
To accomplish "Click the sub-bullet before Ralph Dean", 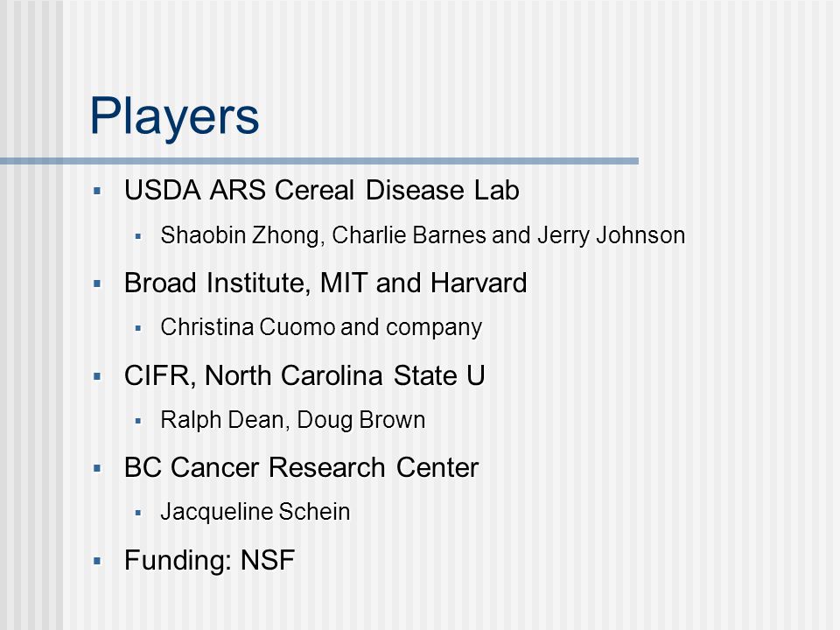I will click(138, 421).
